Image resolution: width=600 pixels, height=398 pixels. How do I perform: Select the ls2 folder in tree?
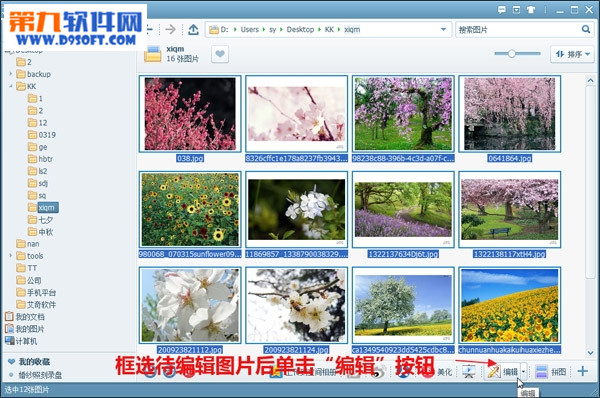point(38,171)
